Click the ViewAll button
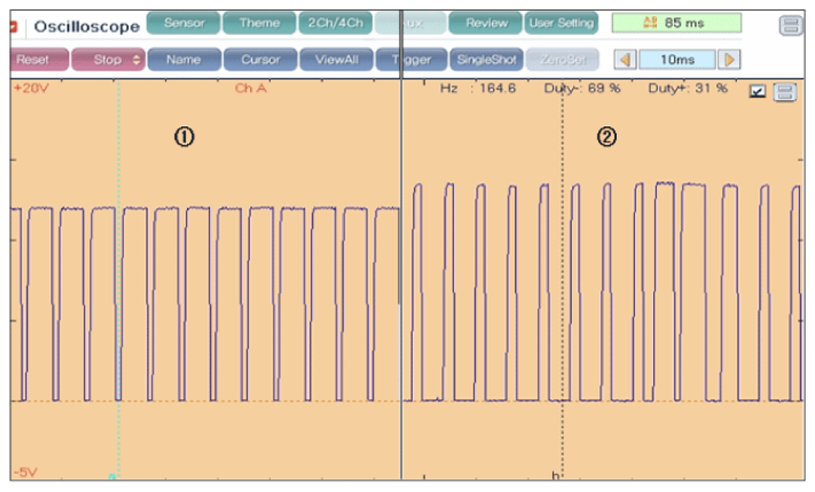 (x=336, y=60)
